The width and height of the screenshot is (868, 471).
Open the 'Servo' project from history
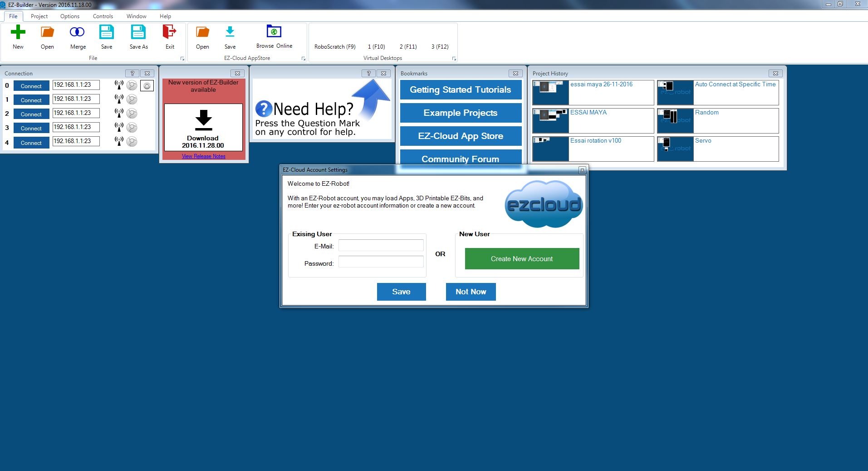tap(718, 149)
